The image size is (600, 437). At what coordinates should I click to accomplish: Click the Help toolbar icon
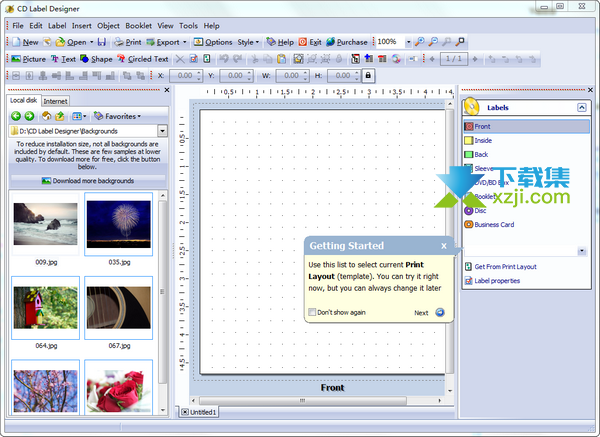click(271, 42)
